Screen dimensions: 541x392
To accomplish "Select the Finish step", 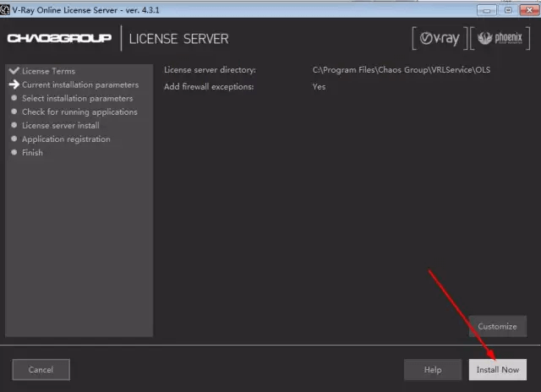I will tap(32, 152).
